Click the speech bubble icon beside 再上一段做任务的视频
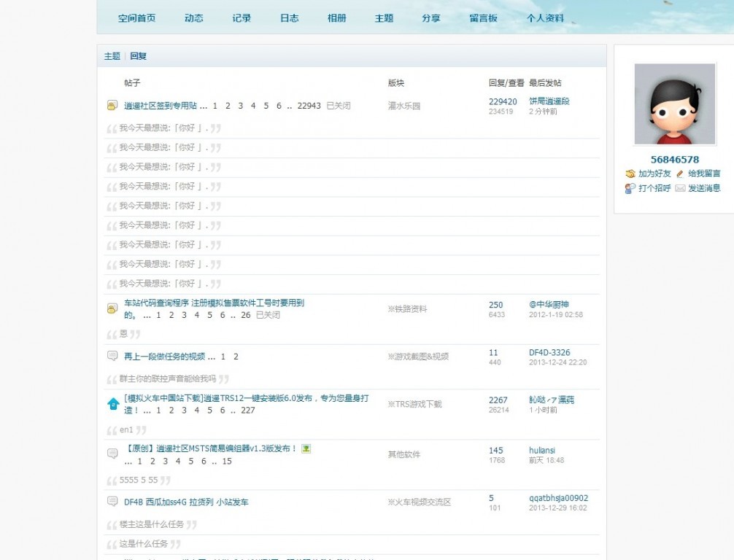The width and height of the screenshot is (734, 560). (112, 356)
